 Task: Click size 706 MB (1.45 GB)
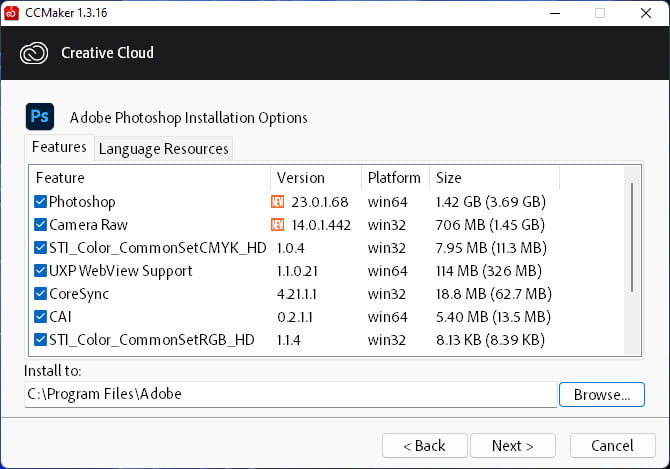490,225
